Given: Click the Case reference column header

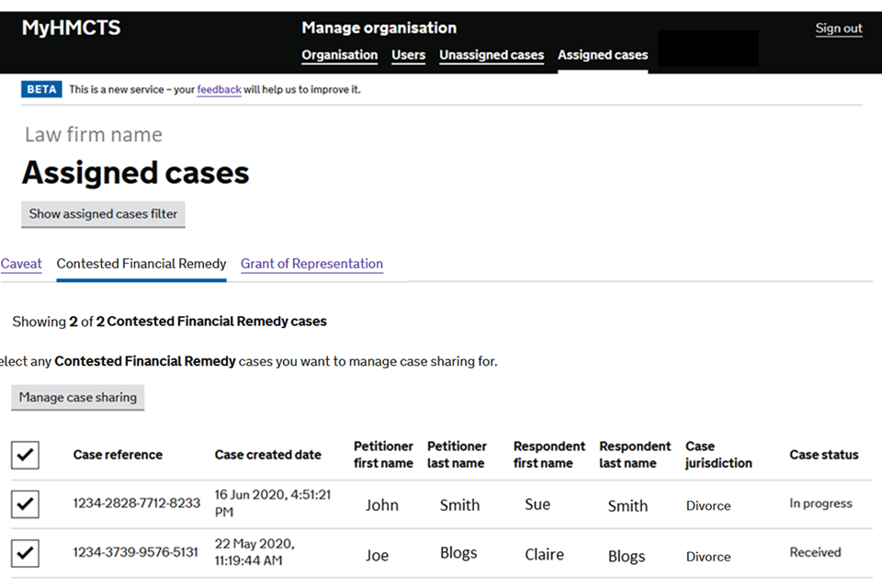Looking at the screenshot, I should click(x=118, y=455).
